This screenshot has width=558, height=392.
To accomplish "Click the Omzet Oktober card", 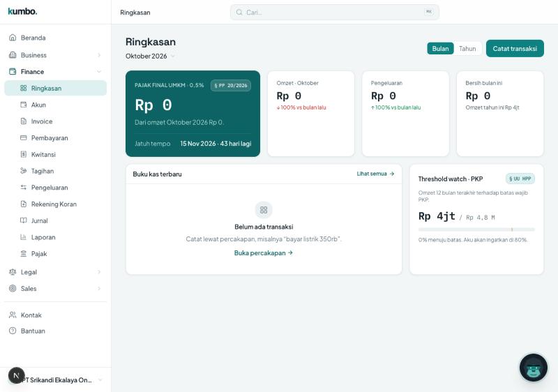I will (x=310, y=114).
